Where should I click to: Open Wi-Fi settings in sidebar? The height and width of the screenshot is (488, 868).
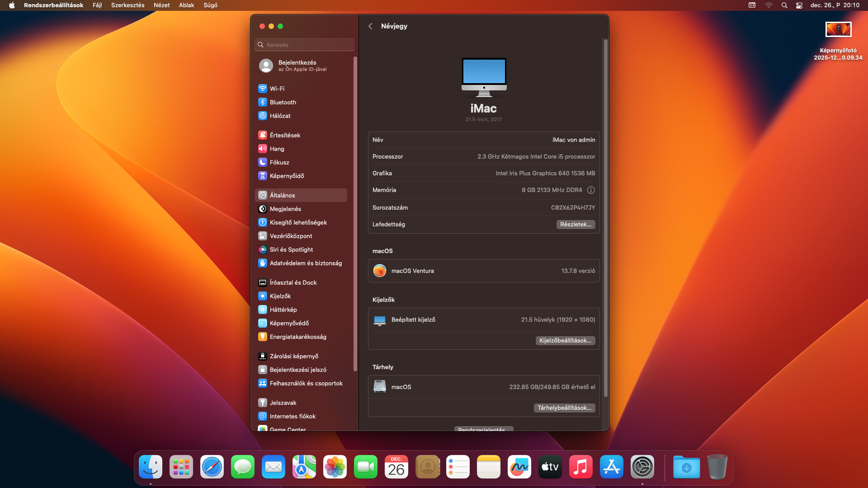pos(277,89)
